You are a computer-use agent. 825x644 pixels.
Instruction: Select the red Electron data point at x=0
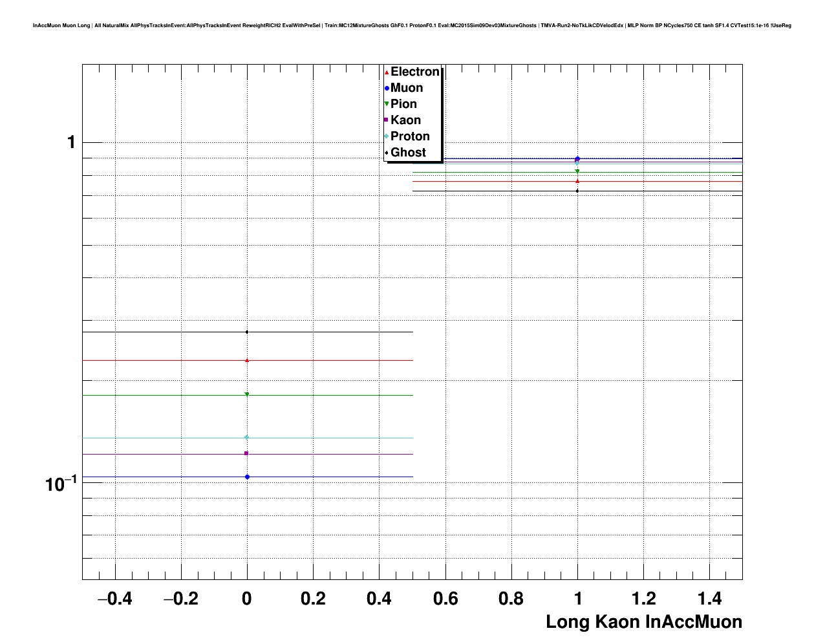[x=247, y=360]
